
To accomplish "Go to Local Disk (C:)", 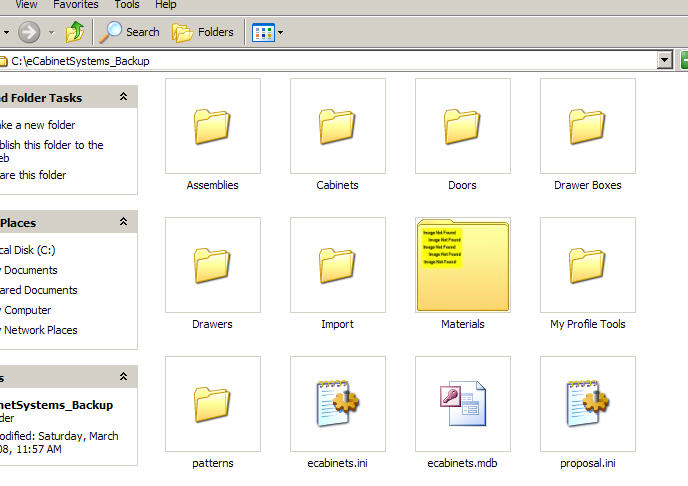I will 28,250.
